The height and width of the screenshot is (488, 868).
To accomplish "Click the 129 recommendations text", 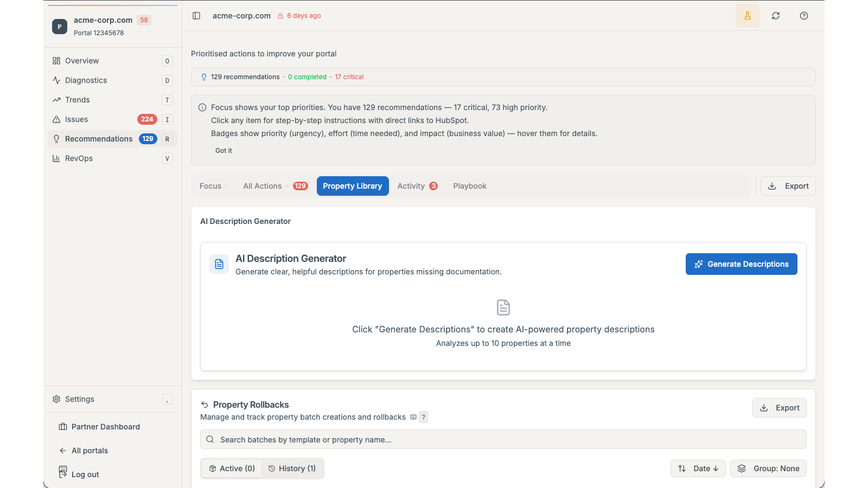I will tap(245, 77).
